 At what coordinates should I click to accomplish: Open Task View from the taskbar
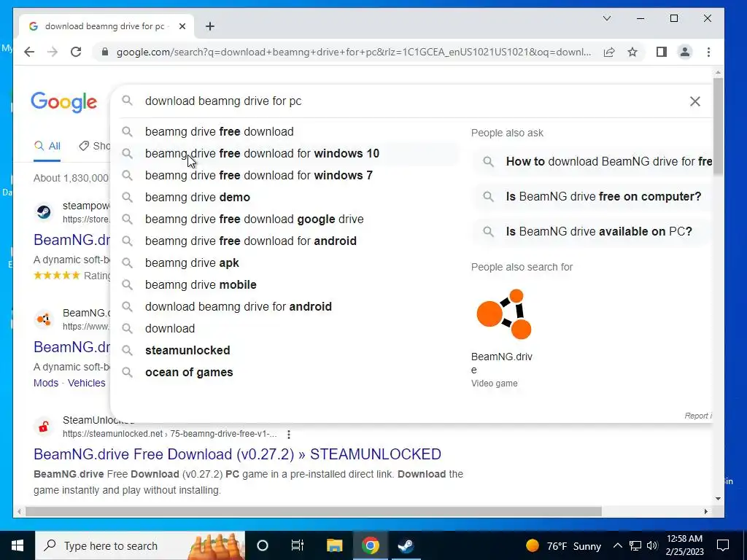point(298,545)
